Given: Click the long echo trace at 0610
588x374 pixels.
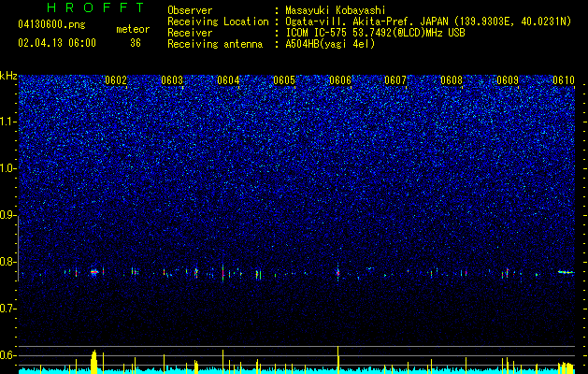Looking at the screenshot, I should coord(566,272).
